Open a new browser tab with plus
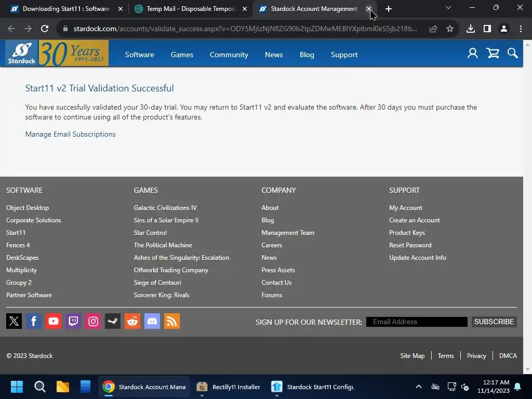Viewport: 532px width, 399px height. 389,9
